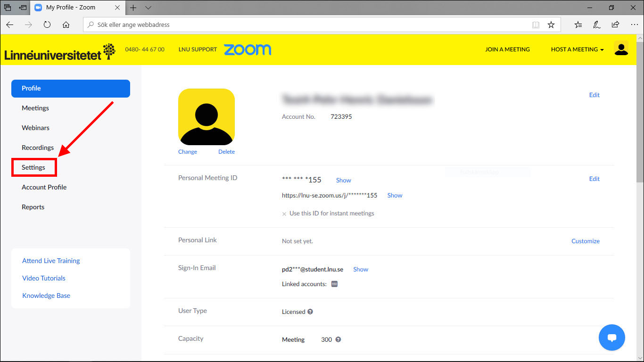644x362 pixels.
Task: Click the meeting capacity value 300
Action: pos(327,339)
